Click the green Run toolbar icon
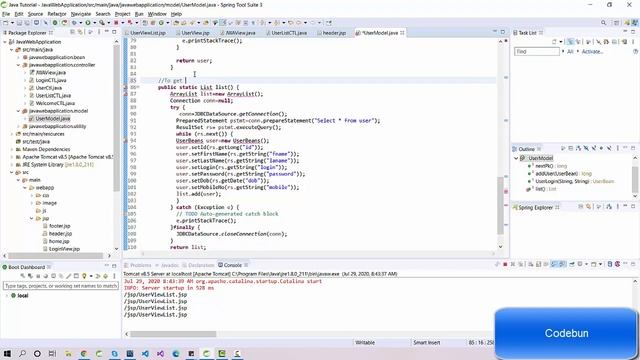Image resolution: width=640 pixels, height=360 pixels. tap(87, 23)
